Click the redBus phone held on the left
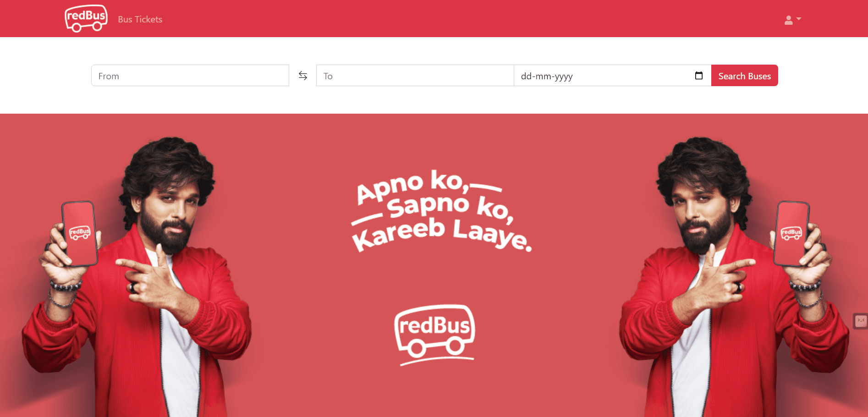The image size is (868, 417). click(x=80, y=234)
